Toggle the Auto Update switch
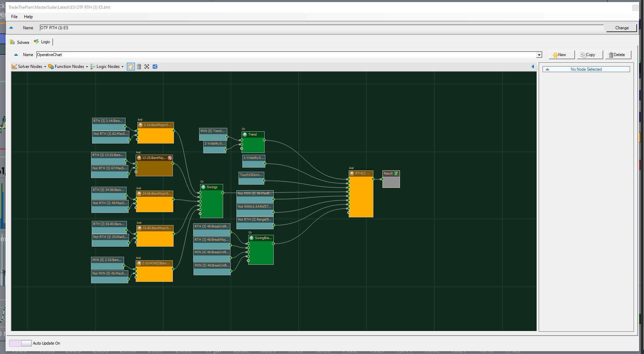 (x=21, y=343)
